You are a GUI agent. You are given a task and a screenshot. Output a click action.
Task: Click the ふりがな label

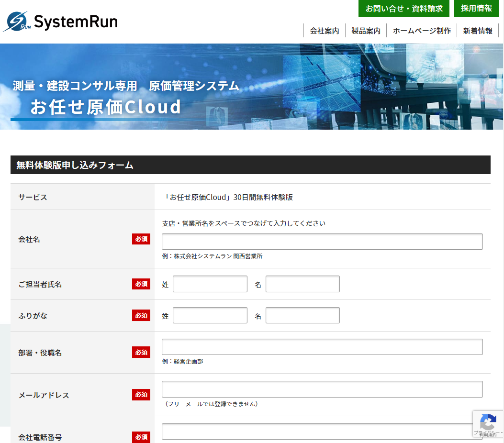pyautogui.click(x=33, y=316)
